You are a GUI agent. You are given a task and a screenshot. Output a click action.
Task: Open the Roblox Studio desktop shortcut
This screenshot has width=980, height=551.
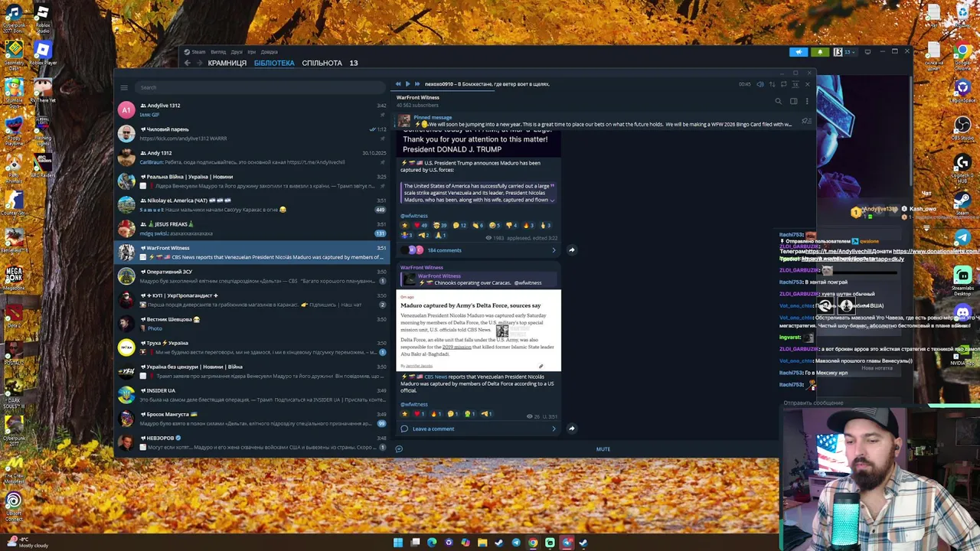coord(42,19)
